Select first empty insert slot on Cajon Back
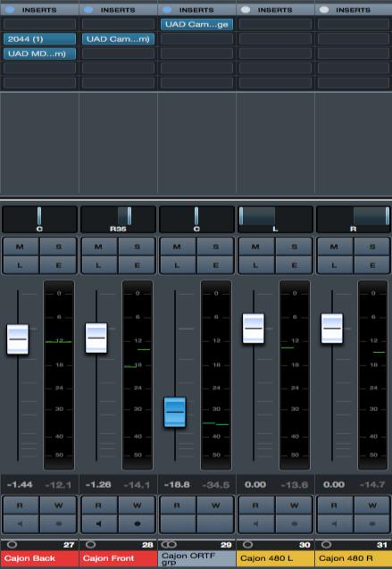 [x=39, y=24]
